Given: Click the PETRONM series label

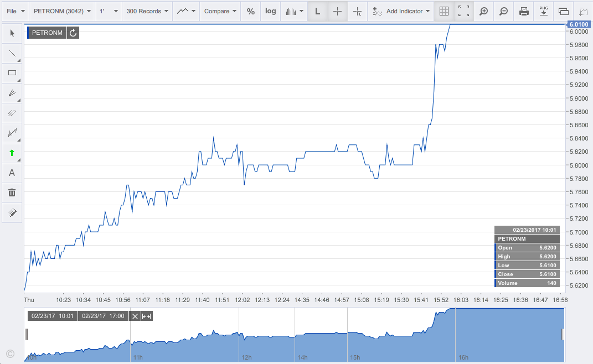Looking at the screenshot, I should [x=47, y=33].
